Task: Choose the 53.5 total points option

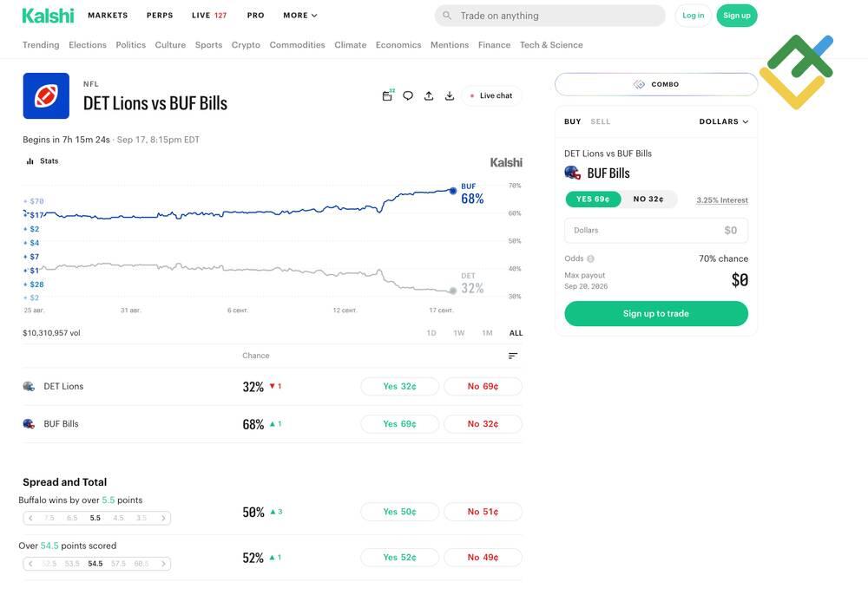Action: (72, 564)
